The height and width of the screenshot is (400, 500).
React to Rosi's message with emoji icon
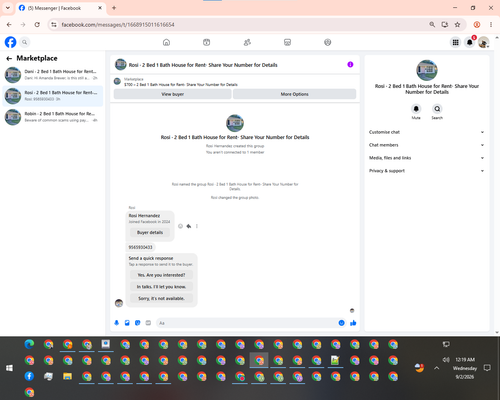(x=180, y=226)
